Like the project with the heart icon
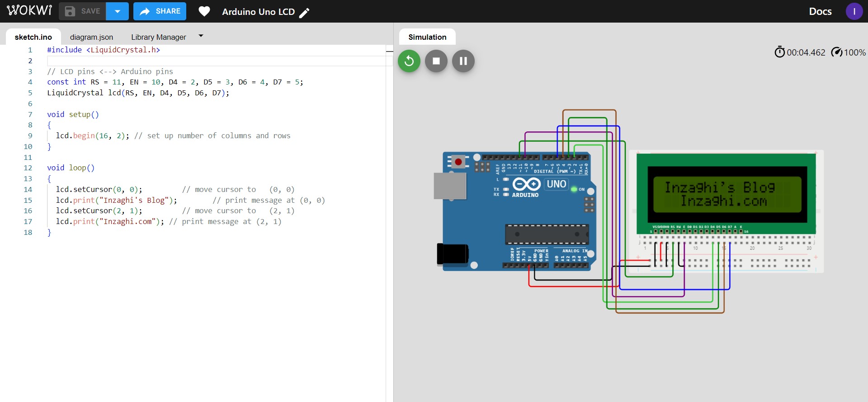Screen dimensions: 868x402 [204, 11]
